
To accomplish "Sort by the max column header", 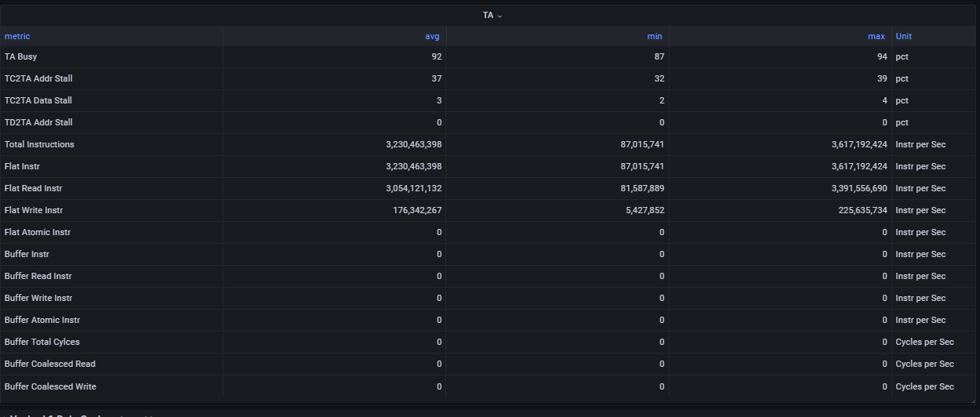I will (877, 36).
